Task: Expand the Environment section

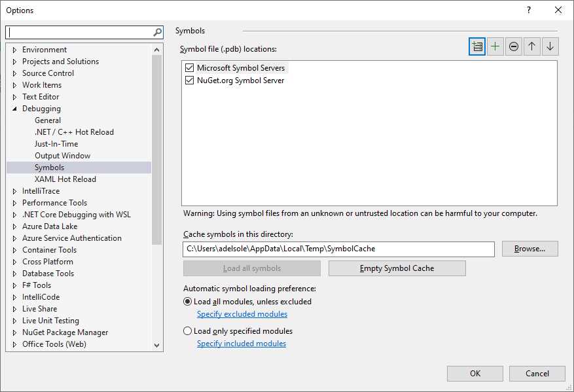Action: (15, 49)
